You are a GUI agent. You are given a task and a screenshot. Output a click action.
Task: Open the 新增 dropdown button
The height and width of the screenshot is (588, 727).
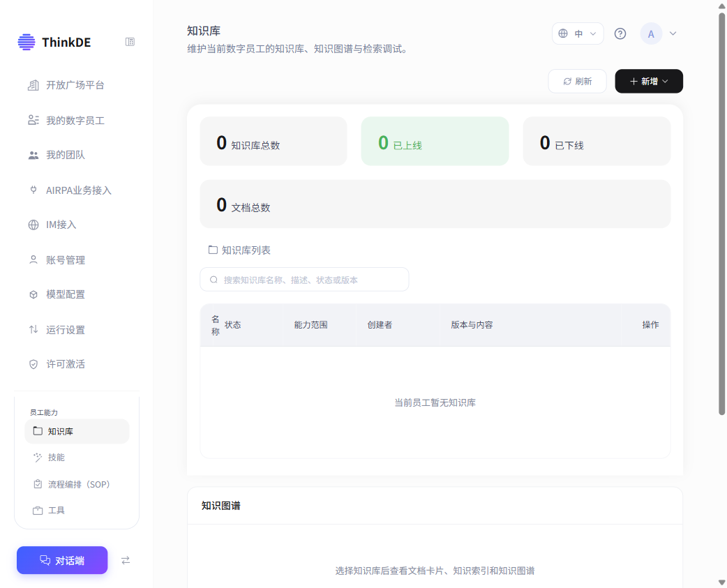click(649, 81)
